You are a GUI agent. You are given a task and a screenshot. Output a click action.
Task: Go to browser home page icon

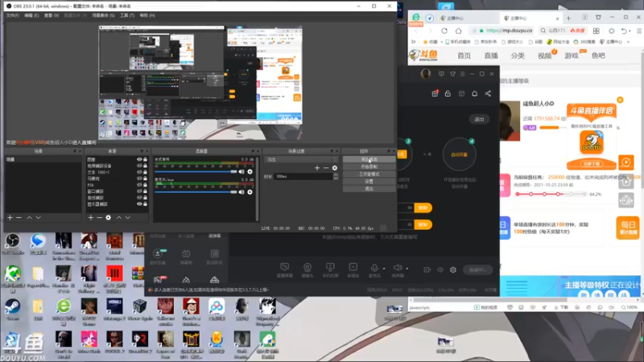458,31
